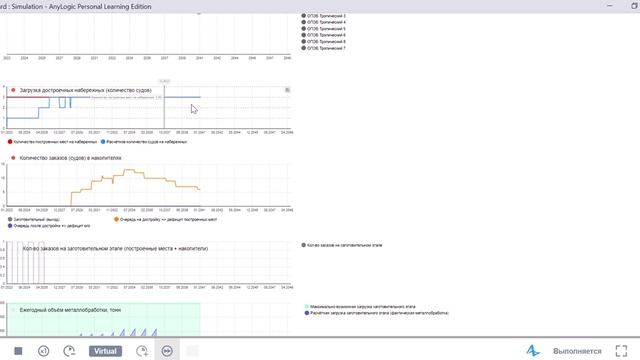640x360 pixels.
Task: Toggle legend entry ending in 'Тропический 3'
Action: pos(324,16)
